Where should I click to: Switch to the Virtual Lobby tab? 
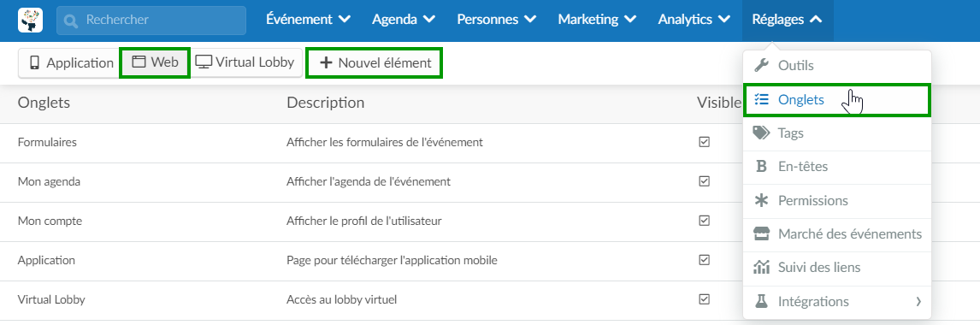point(245,62)
